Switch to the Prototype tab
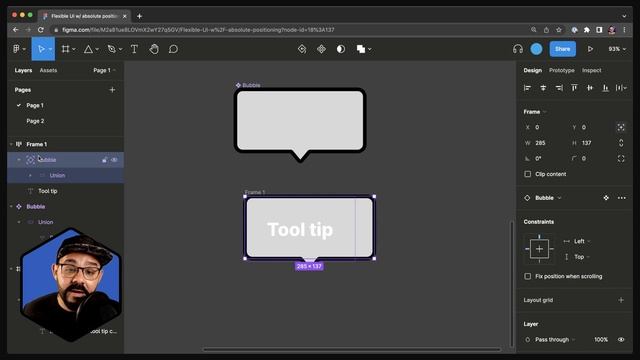 562,70
